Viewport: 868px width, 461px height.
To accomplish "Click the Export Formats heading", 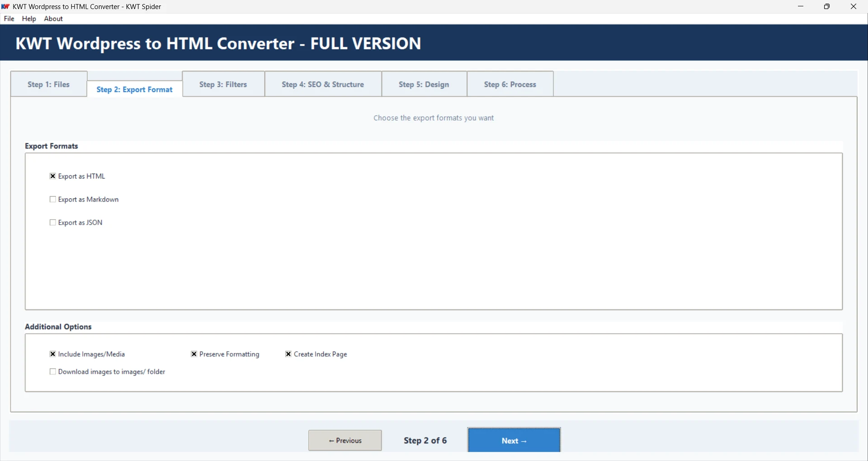I will 52,146.
